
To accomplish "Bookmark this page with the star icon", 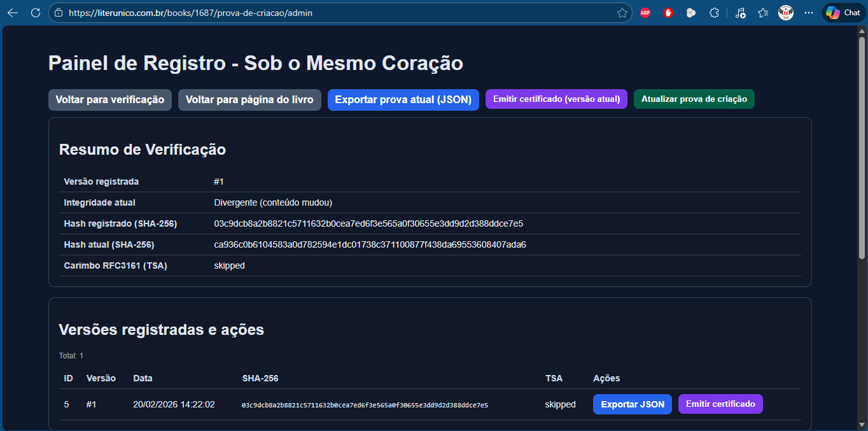I will (x=622, y=13).
